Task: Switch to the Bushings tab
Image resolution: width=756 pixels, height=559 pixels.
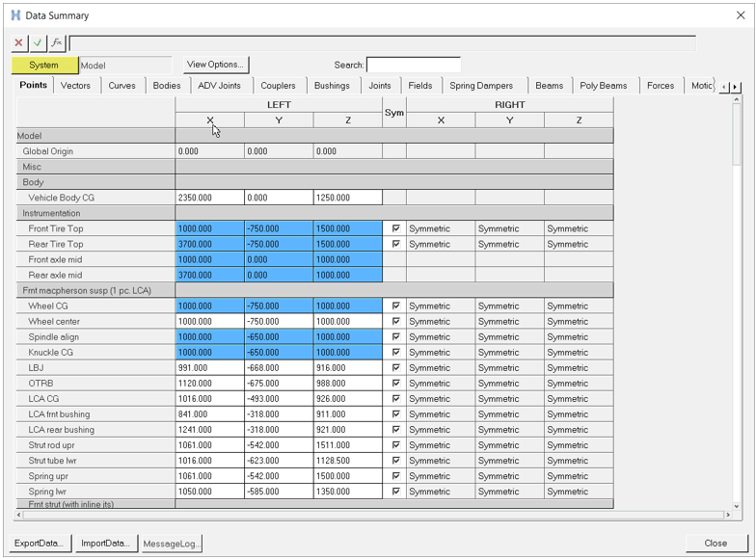Action: point(332,86)
